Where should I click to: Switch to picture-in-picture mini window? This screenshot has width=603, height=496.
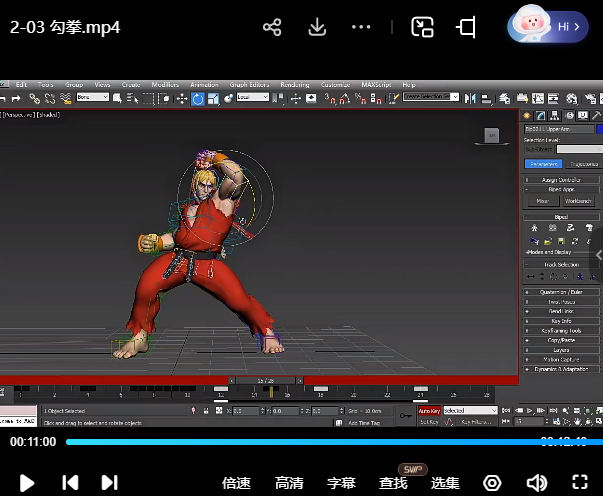(x=423, y=27)
